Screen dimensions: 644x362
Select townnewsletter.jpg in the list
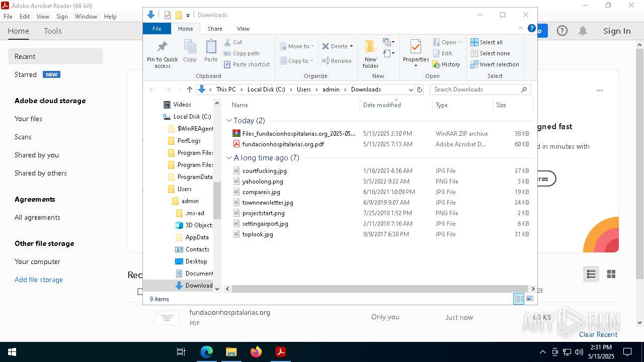coord(268,203)
